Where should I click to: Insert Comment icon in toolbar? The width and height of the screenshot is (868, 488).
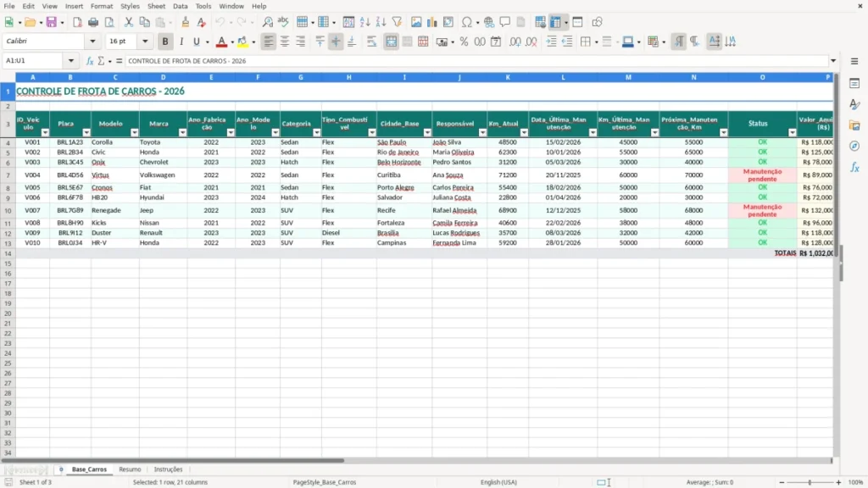(x=505, y=22)
